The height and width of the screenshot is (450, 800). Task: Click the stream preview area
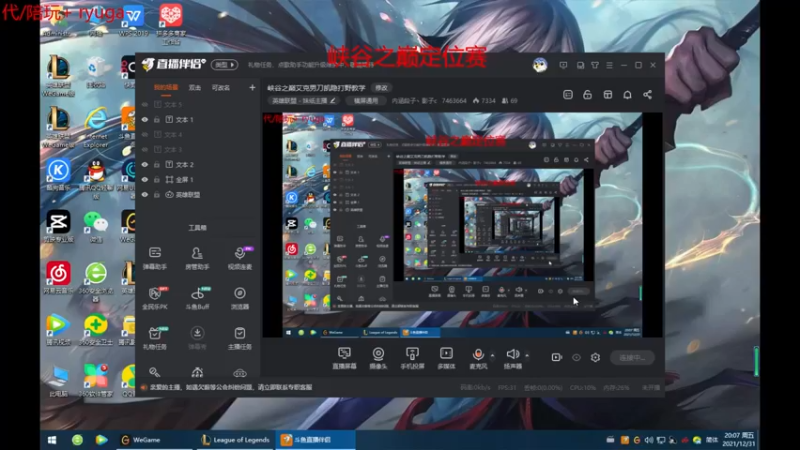tap(462, 225)
